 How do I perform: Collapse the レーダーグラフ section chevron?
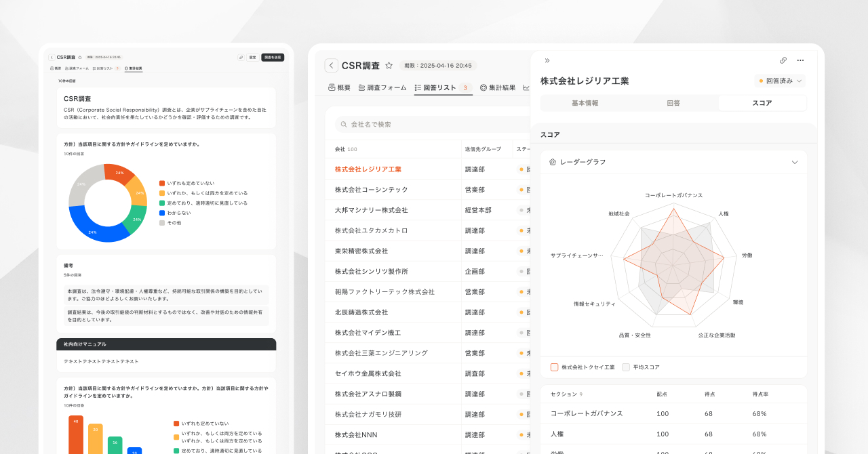pos(795,163)
